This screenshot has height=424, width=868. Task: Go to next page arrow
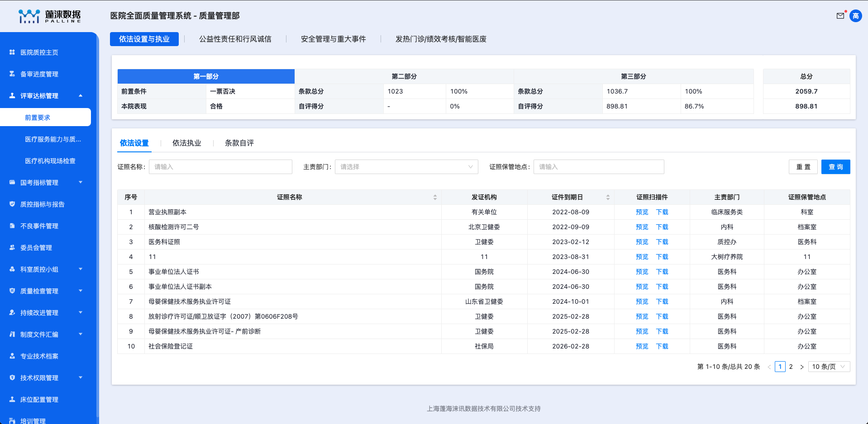(x=801, y=367)
